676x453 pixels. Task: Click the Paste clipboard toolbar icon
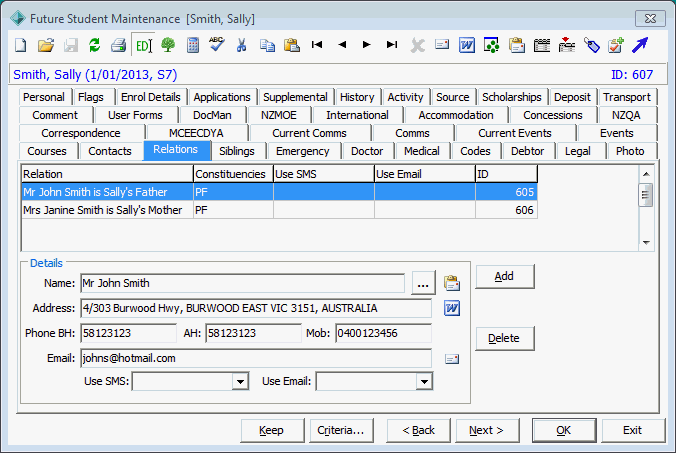pos(292,45)
